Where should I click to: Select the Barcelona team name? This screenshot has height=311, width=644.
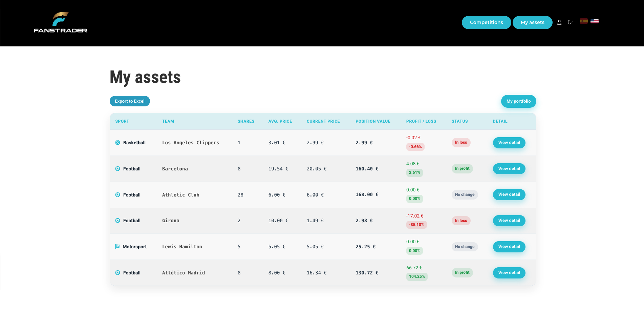[x=175, y=169]
